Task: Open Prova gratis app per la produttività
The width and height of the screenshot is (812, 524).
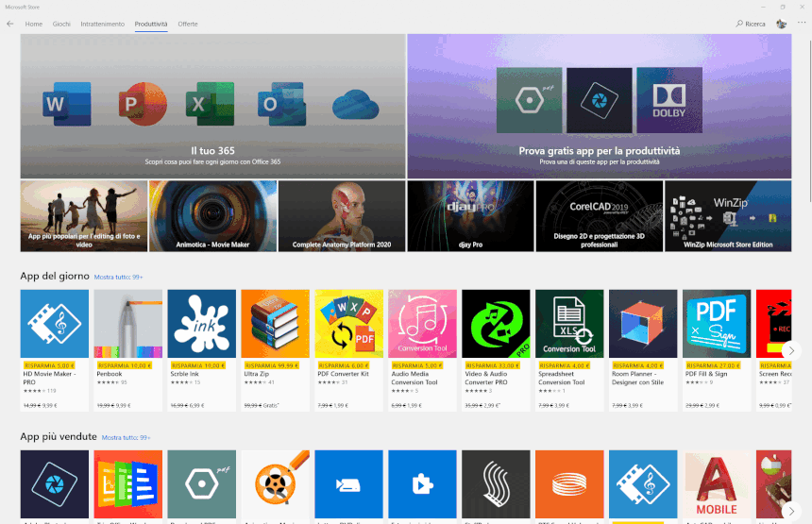Action: [x=600, y=151]
